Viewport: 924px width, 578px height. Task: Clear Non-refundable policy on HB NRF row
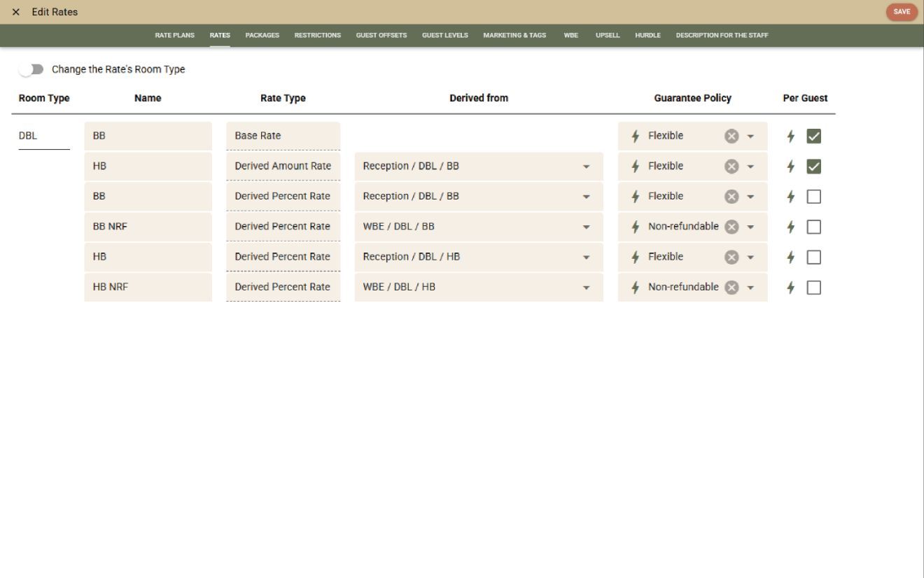click(x=731, y=288)
